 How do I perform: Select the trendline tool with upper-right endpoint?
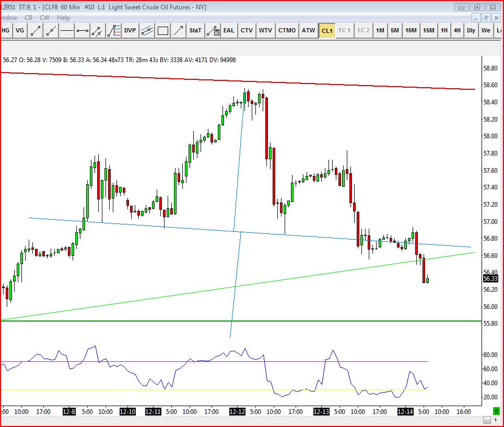pos(36,30)
